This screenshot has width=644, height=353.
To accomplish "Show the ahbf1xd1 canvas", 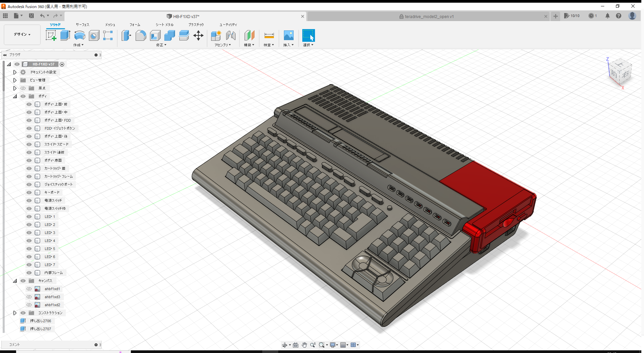I will tap(29, 288).
